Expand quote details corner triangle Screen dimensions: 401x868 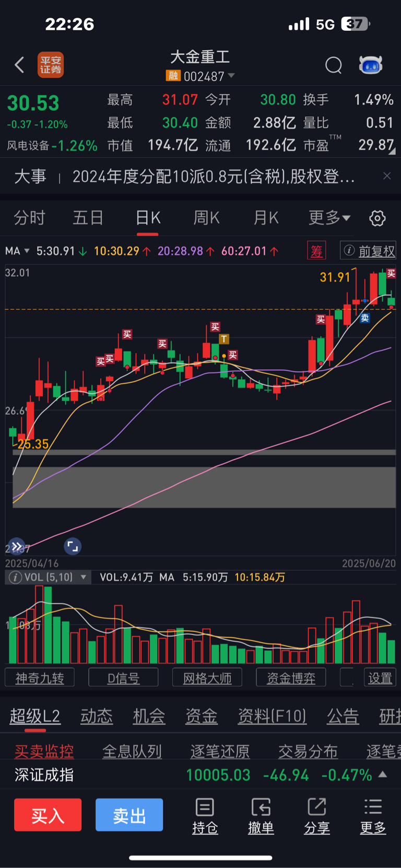(x=392, y=151)
